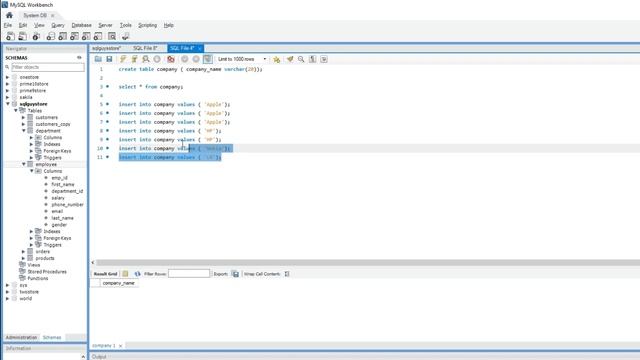Open the Database menu
This screenshot has height=360, width=640.
point(81,25)
